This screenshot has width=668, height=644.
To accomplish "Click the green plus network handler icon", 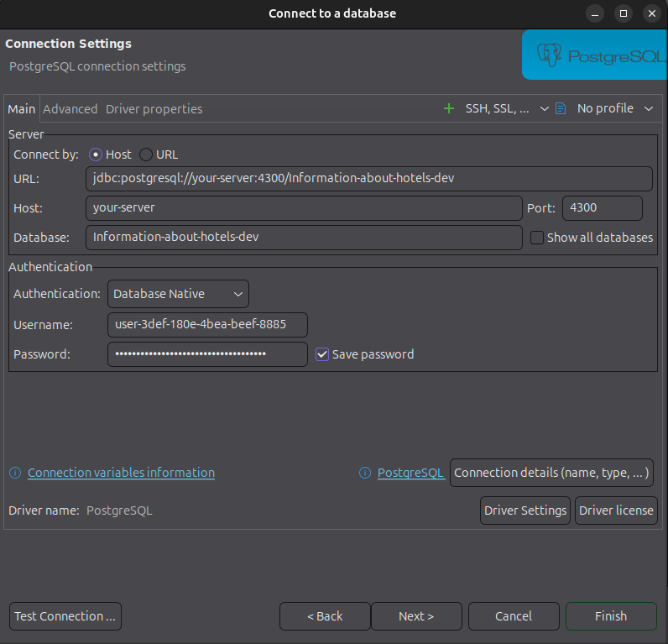I will click(x=449, y=108).
